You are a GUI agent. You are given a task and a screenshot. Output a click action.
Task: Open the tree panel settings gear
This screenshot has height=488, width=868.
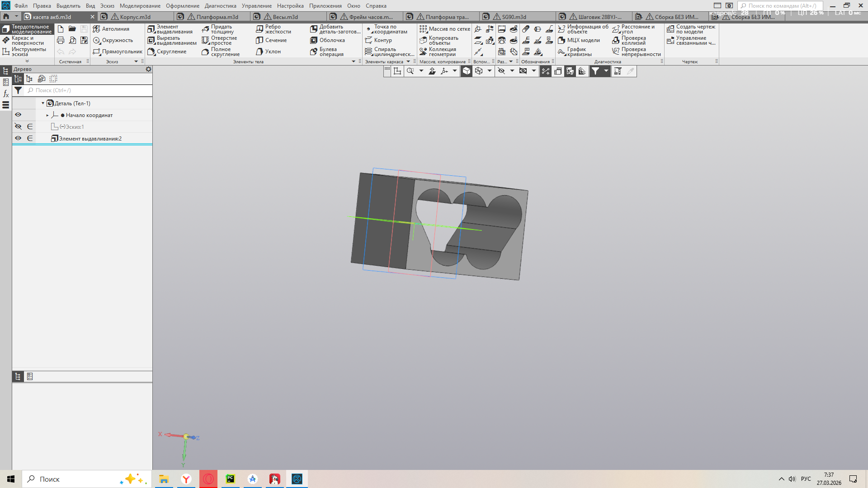pyautogui.click(x=148, y=69)
